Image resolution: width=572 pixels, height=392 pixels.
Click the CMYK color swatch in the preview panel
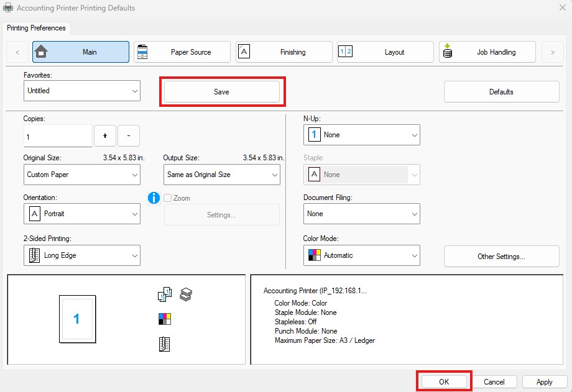(x=164, y=318)
